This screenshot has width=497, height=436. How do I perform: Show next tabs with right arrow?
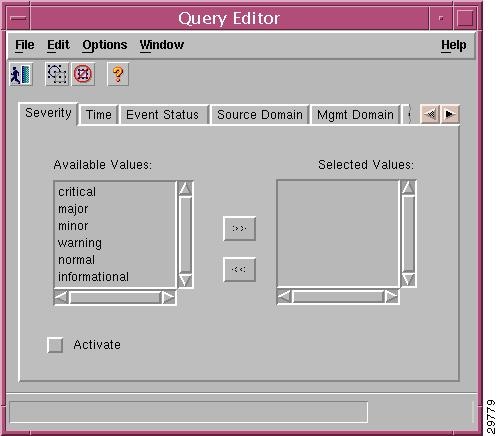450,114
